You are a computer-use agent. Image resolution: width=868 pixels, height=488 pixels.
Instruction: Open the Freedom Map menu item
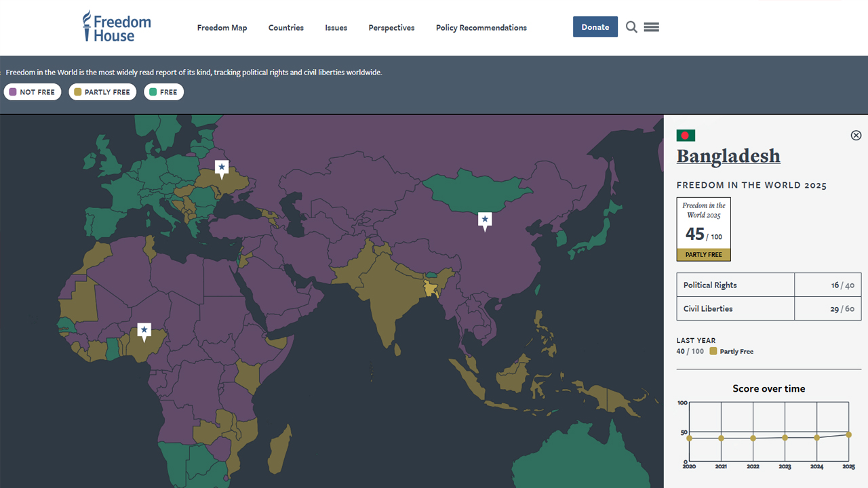click(222, 28)
